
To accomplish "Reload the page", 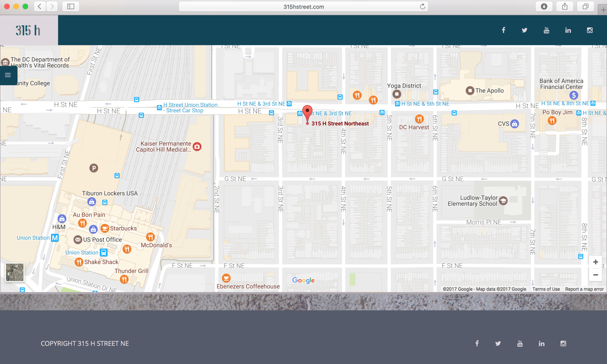I will click(422, 7).
